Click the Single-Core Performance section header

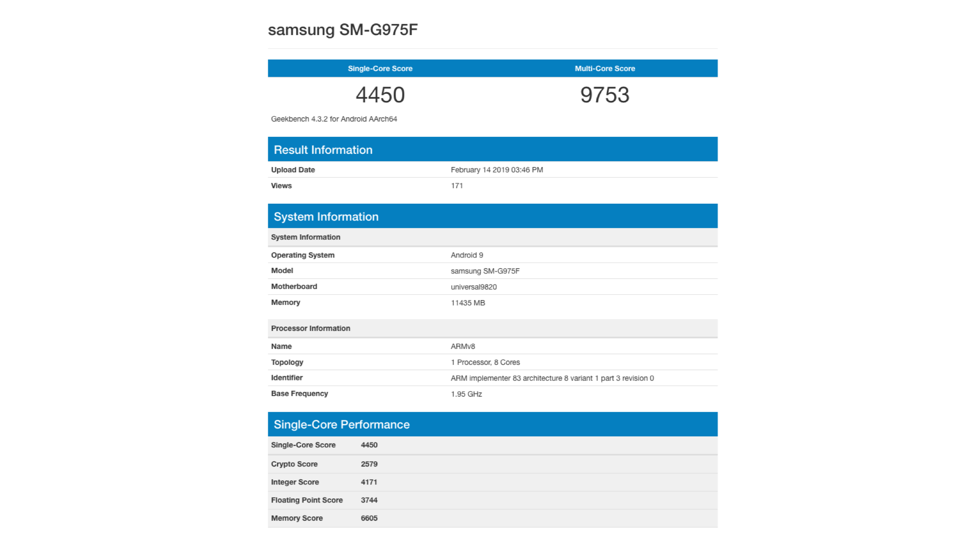341,425
